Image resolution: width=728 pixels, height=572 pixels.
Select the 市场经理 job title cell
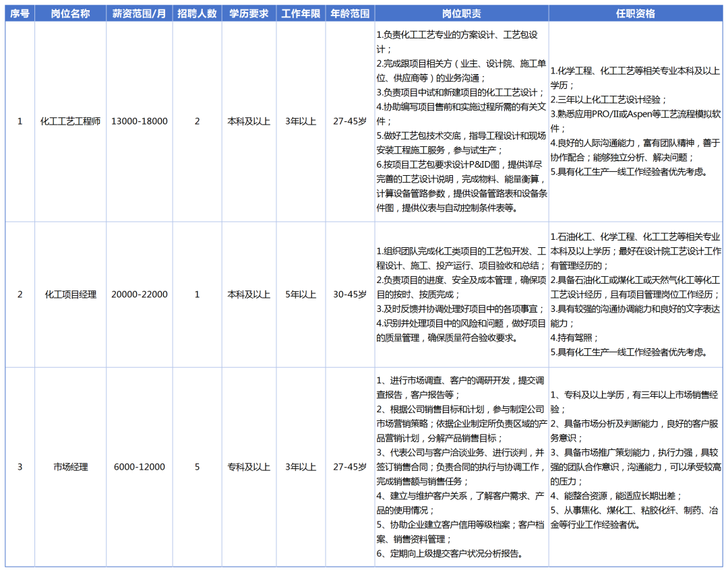tap(70, 467)
